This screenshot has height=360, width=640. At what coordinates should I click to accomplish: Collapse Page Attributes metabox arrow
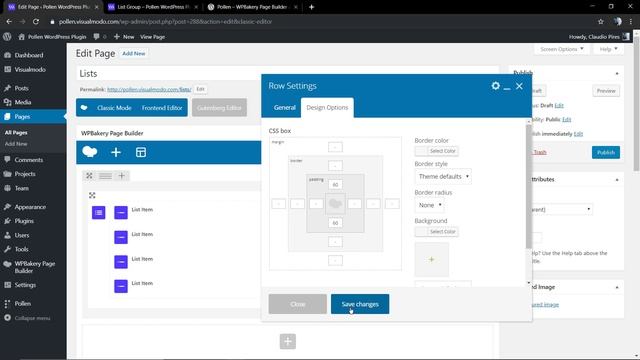[x=617, y=180]
